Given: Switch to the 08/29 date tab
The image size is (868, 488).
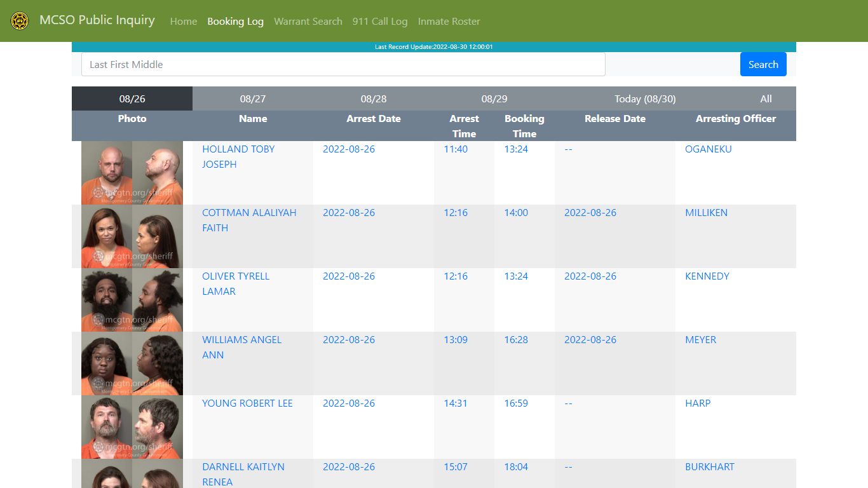Looking at the screenshot, I should click(x=494, y=98).
